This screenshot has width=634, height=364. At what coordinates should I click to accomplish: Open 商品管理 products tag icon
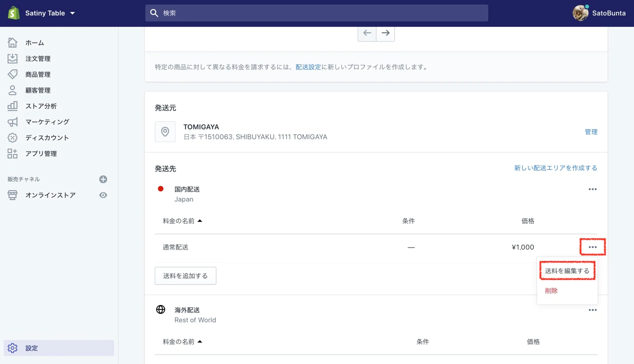click(12, 74)
